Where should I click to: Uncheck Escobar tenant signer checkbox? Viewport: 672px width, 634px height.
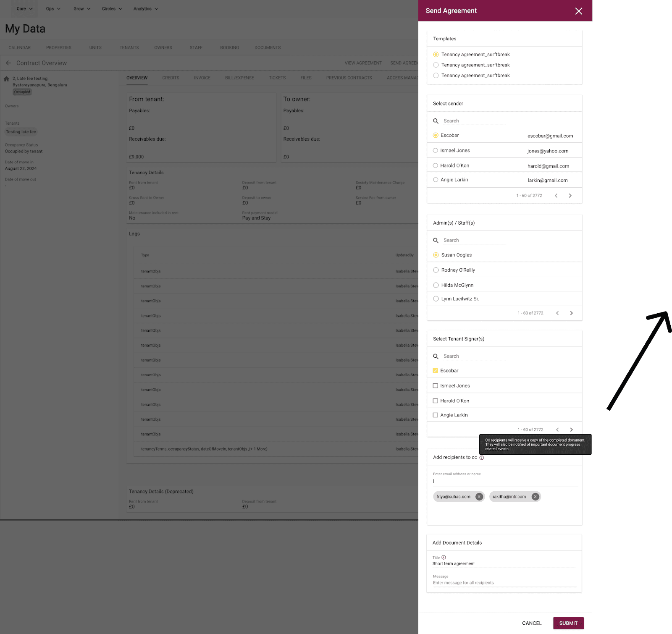[436, 371]
